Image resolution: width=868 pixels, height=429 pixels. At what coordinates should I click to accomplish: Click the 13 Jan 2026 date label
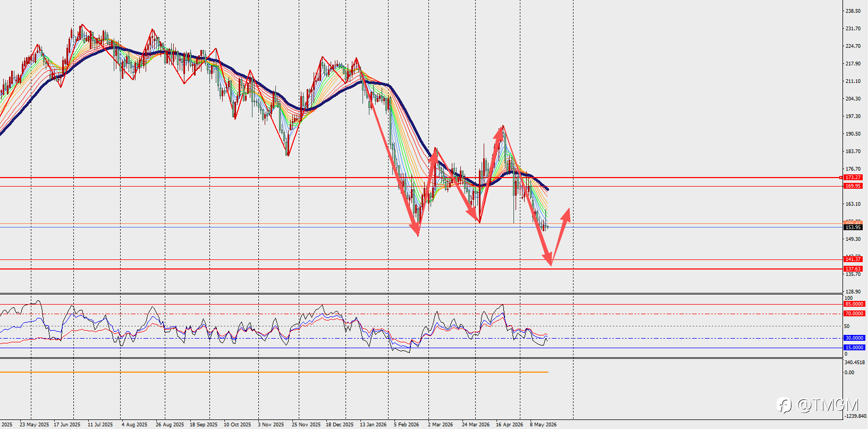tap(373, 425)
